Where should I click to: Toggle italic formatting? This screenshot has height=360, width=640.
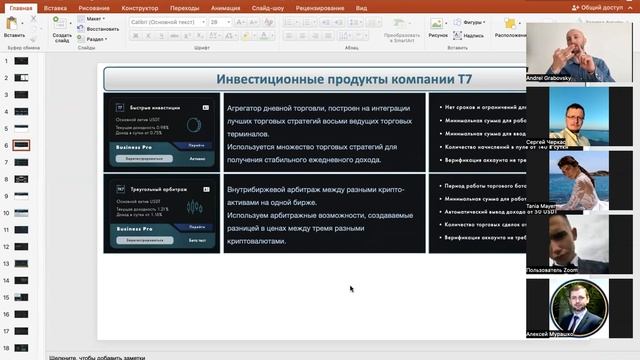(x=148, y=36)
